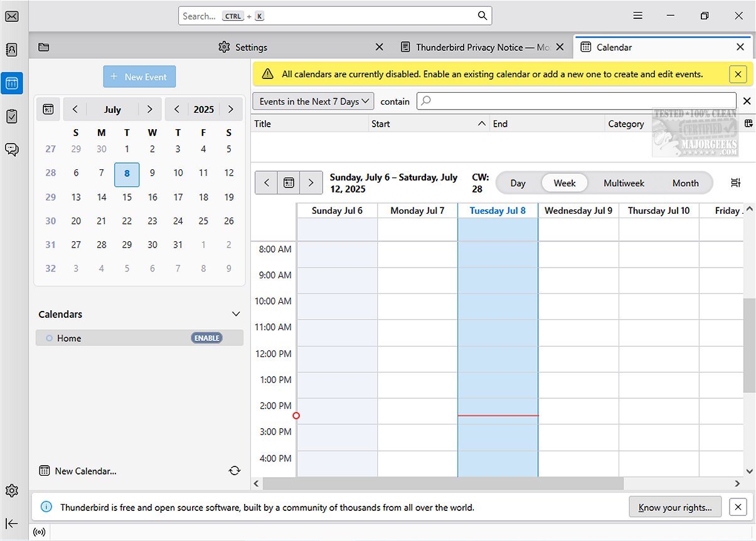756x541 pixels.
Task: Switch to Multiweek view
Action: click(624, 183)
